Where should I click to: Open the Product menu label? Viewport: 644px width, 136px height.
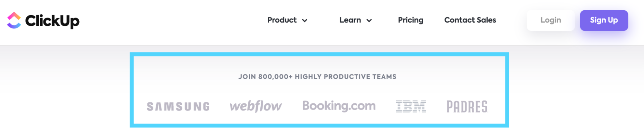click(x=282, y=20)
